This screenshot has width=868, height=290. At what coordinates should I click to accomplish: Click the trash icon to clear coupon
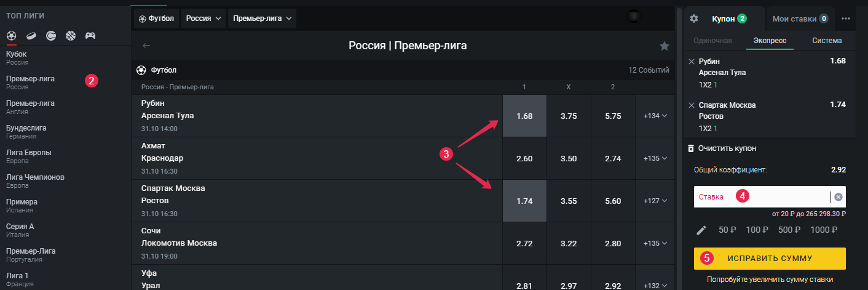click(x=691, y=148)
